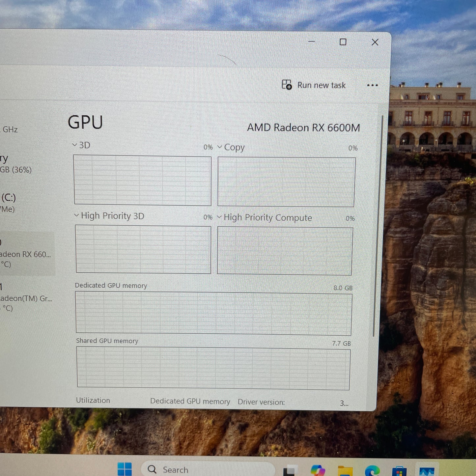Click the 3D usage graph
Image resolution: width=476 pixels, height=476 pixels.
pyautogui.click(x=143, y=180)
